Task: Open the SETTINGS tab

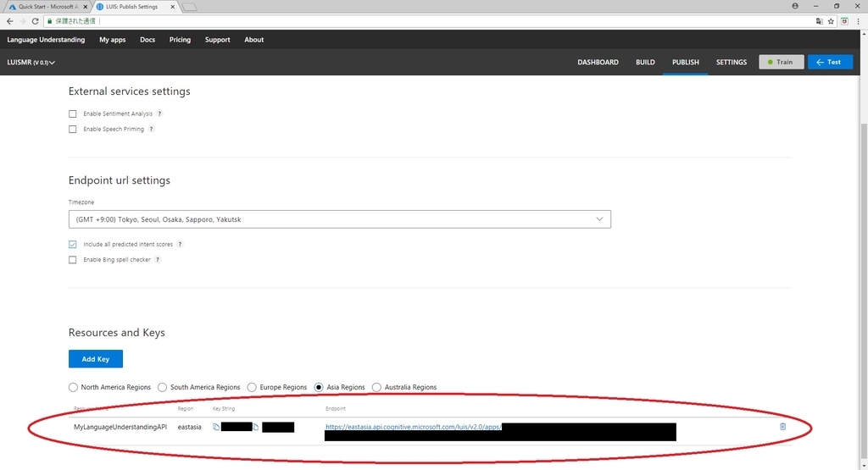Action: click(732, 63)
